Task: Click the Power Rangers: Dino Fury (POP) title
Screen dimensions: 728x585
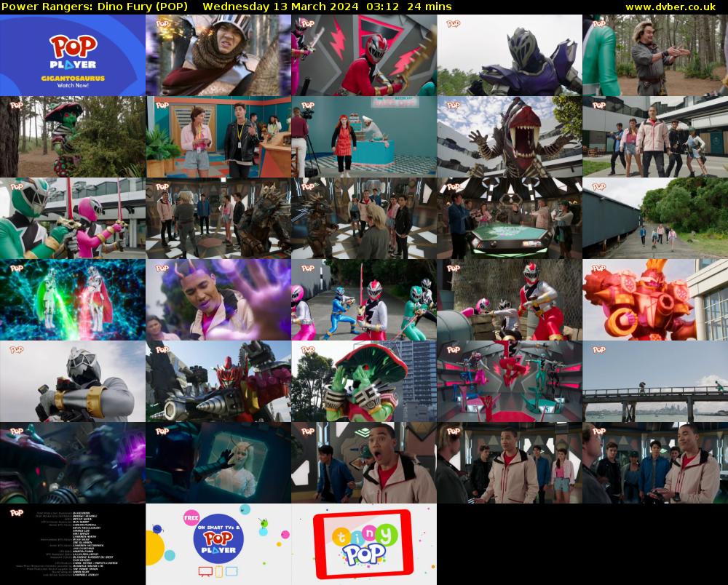Action: pyautogui.click(x=95, y=7)
